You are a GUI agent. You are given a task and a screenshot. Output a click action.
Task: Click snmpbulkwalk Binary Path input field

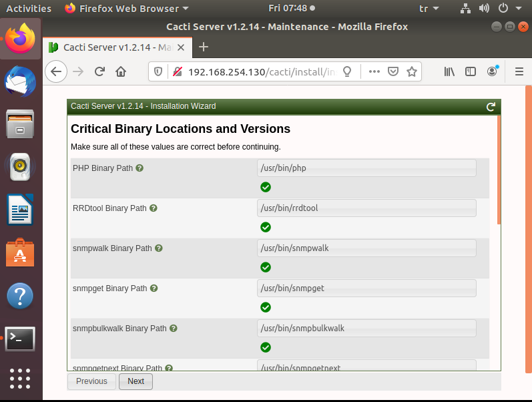pyautogui.click(x=366, y=329)
